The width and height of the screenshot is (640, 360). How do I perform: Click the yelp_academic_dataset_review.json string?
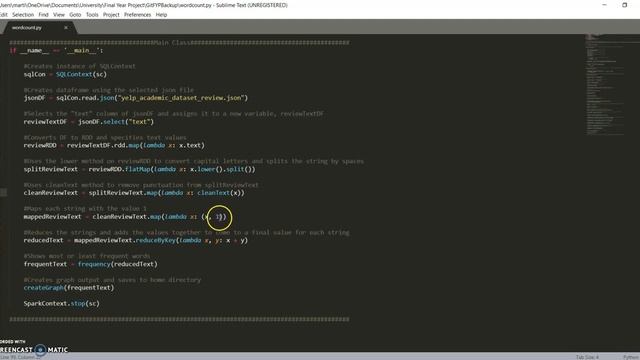tap(182, 98)
